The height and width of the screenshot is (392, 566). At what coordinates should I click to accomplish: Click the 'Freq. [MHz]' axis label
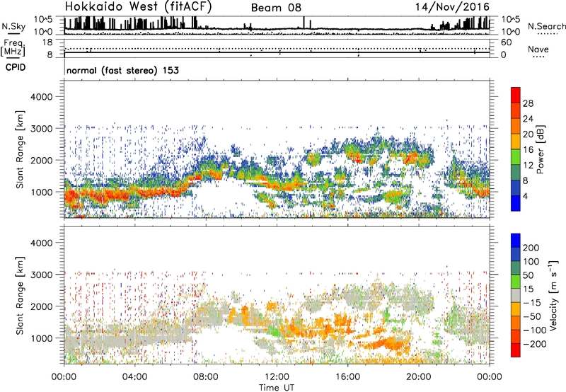[13, 47]
